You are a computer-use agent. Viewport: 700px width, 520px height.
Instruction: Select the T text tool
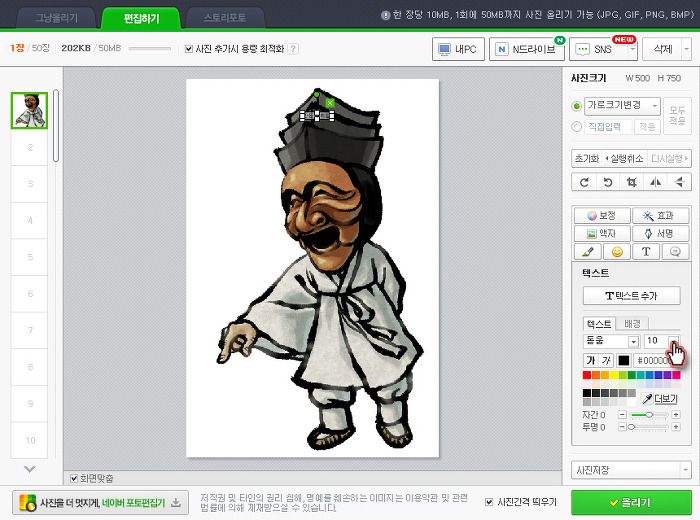pos(646,252)
